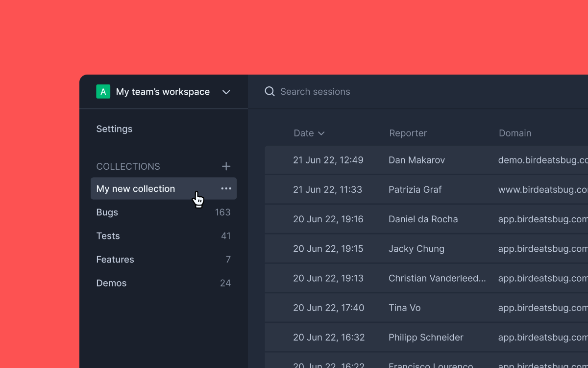The width and height of the screenshot is (588, 368).
Task: Add a new collection with plus icon
Action: [x=226, y=166]
